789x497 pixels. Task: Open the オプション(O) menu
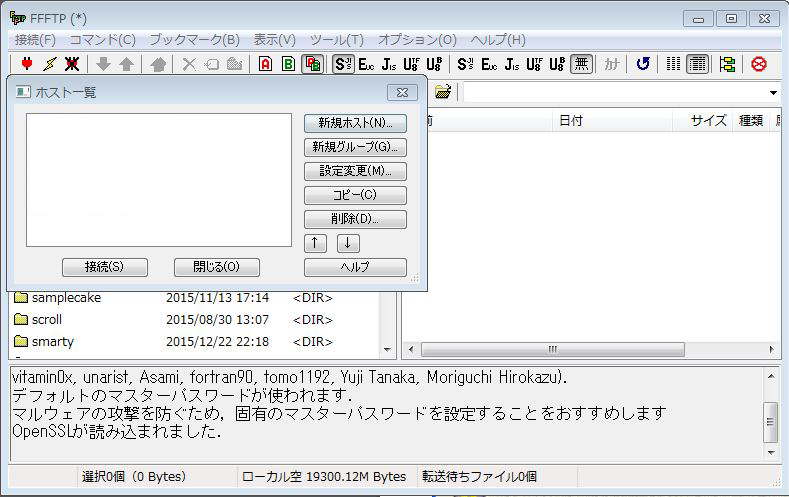coord(417,40)
